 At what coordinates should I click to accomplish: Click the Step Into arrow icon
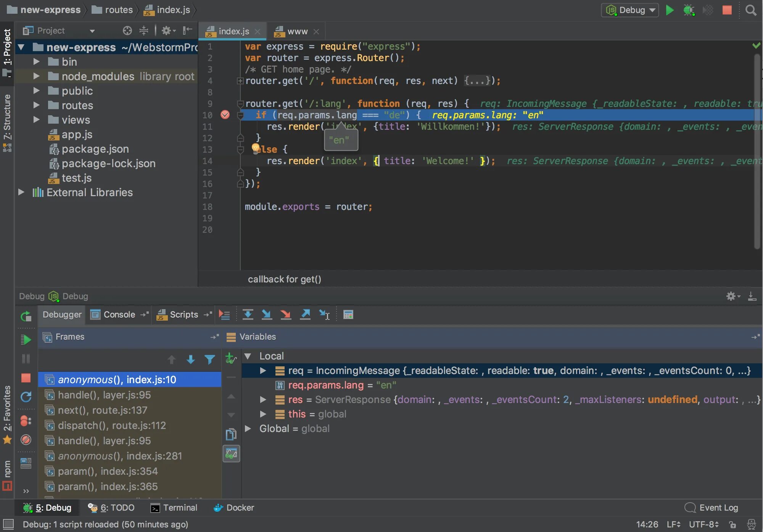click(267, 314)
